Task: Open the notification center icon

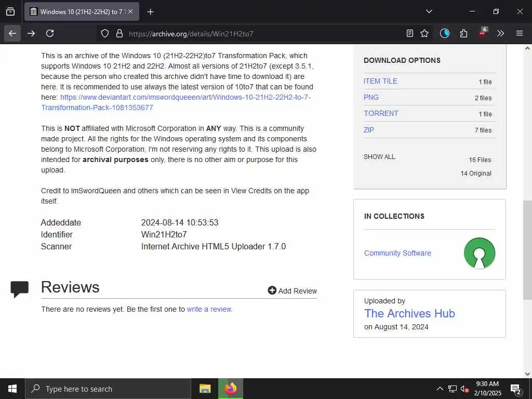Action: 516,389
